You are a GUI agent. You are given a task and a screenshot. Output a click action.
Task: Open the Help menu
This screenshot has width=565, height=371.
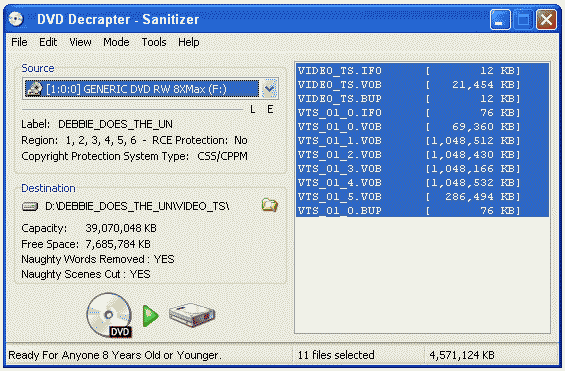pyautogui.click(x=188, y=42)
